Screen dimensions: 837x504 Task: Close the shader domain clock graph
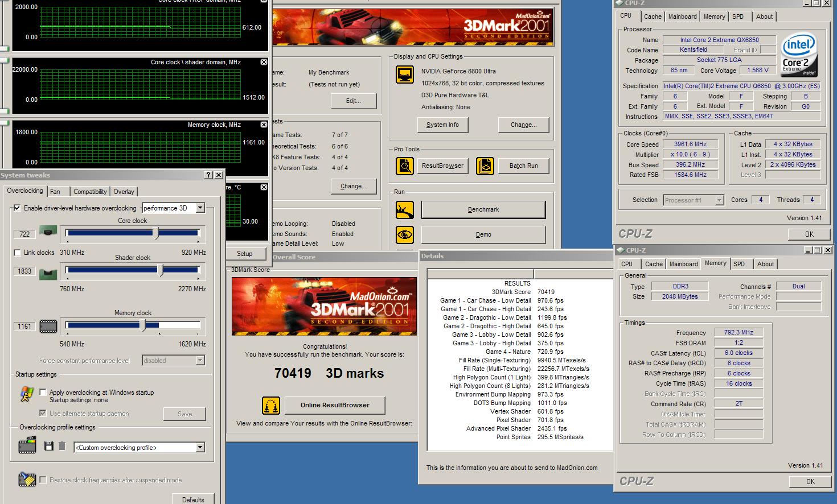(x=264, y=62)
